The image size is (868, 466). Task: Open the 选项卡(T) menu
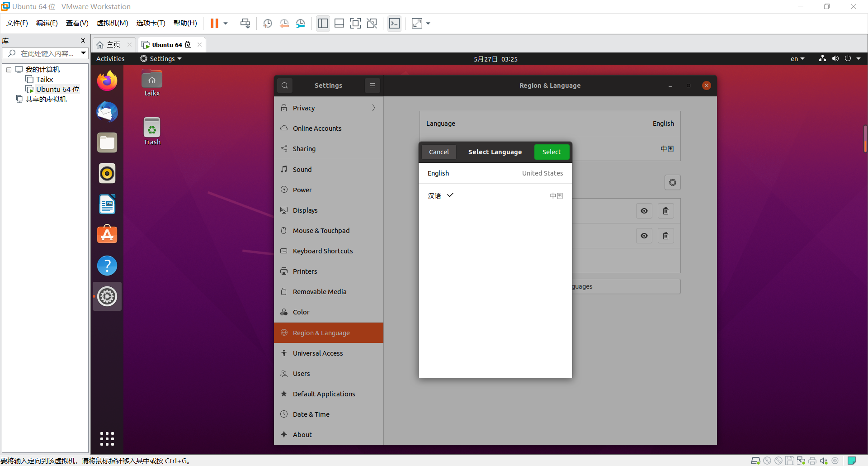point(151,23)
